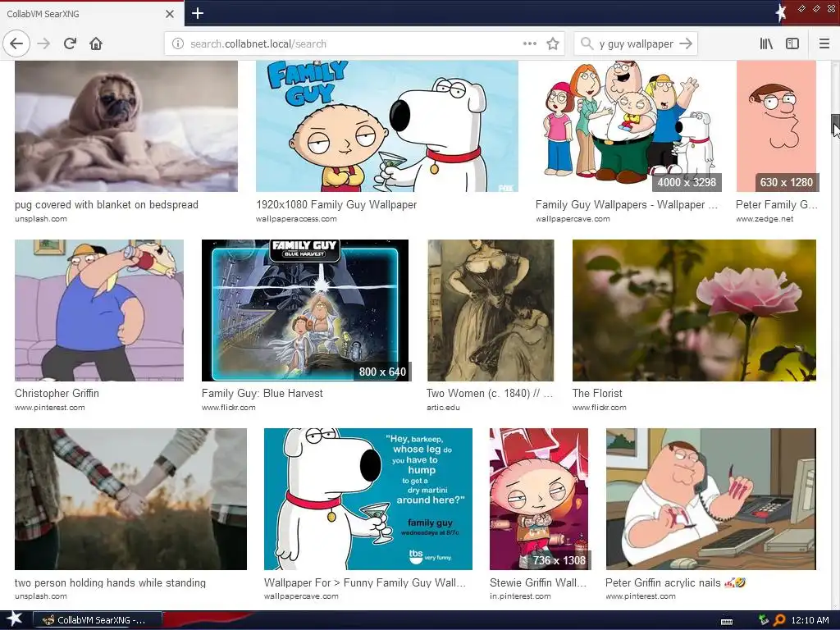The image size is (840, 630).
Task: Open the 4000 x 3298 Family Guy family image
Action: coord(629,126)
